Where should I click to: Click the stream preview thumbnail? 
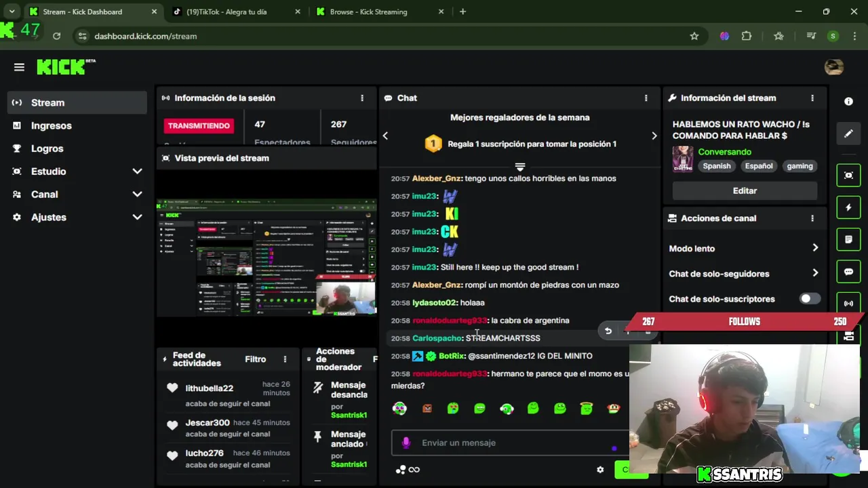(267, 258)
